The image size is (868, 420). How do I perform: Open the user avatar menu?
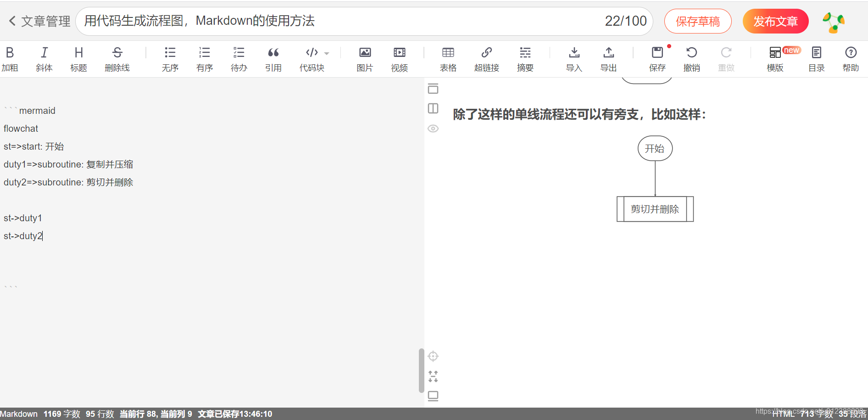point(834,22)
